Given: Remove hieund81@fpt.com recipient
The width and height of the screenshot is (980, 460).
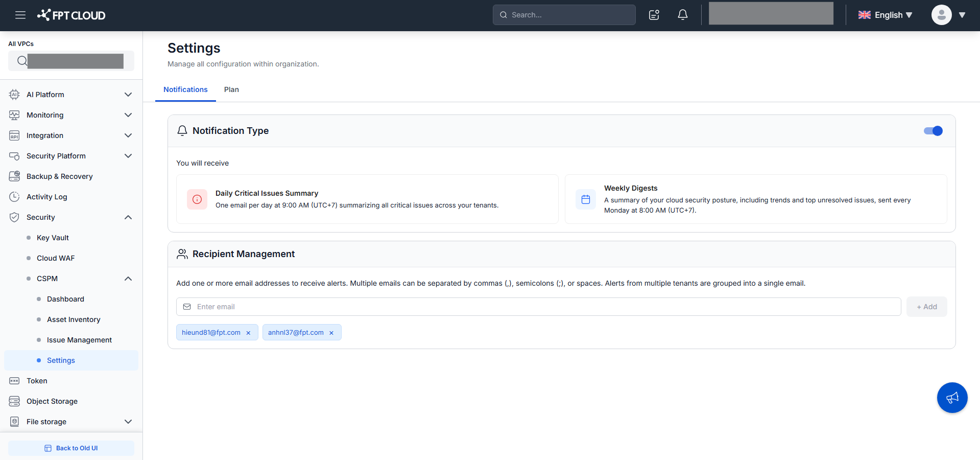Looking at the screenshot, I should (x=248, y=333).
